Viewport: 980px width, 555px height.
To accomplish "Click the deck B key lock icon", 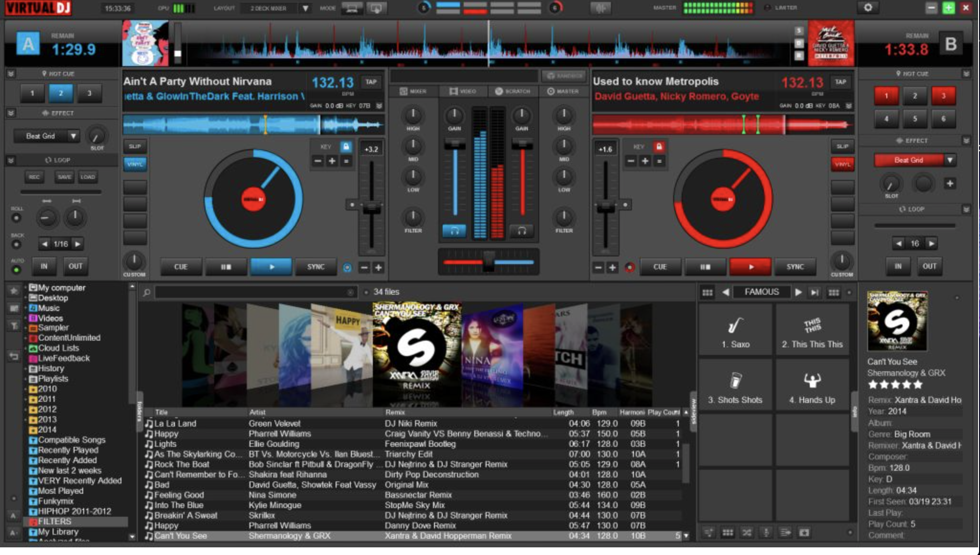I will tap(659, 146).
